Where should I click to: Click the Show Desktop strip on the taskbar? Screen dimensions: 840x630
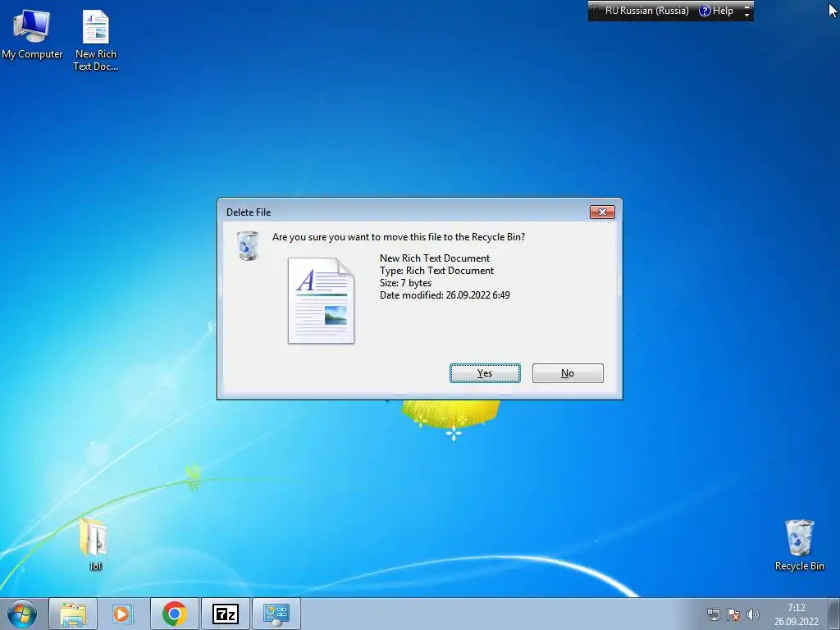click(x=834, y=614)
